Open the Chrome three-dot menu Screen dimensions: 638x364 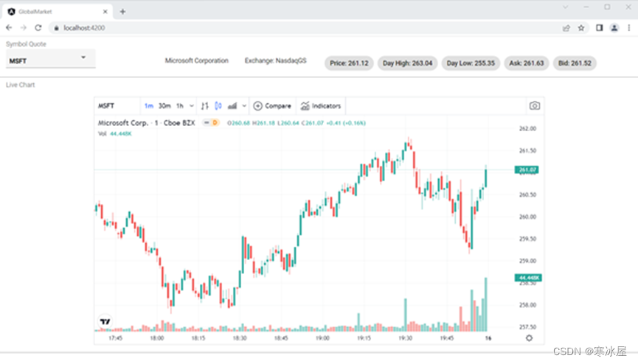pos(629,28)
